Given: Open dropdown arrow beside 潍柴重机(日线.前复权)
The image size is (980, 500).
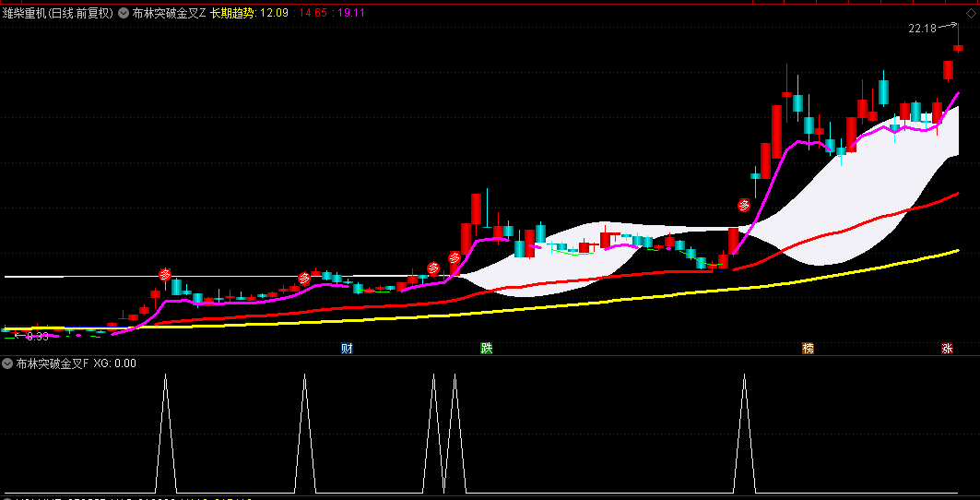Looking at the screenshot, I should click(x=124, y=13).
